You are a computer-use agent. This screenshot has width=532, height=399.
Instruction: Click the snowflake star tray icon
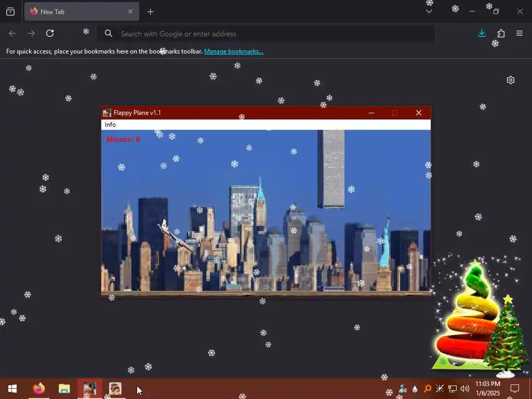click(x=440, y=389)
